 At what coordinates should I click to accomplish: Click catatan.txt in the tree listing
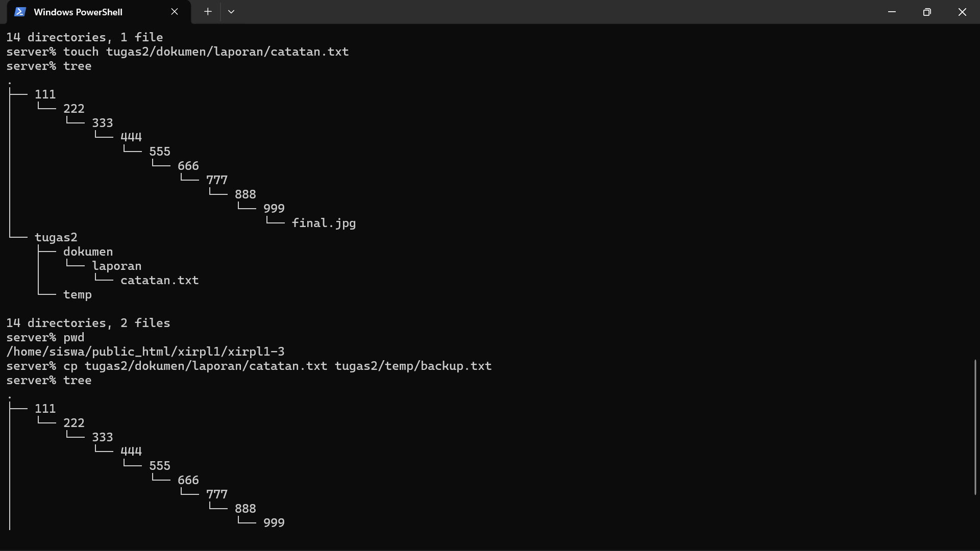point(159,280)
